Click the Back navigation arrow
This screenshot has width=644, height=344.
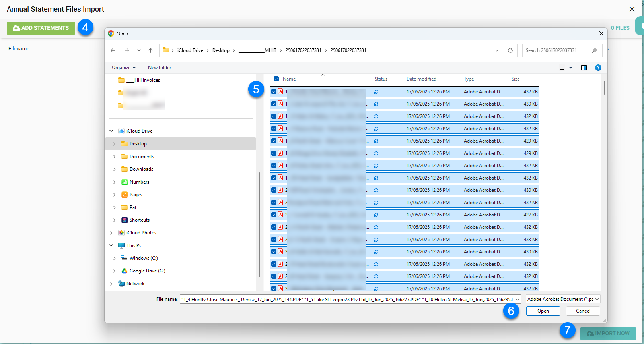(113, 50)
